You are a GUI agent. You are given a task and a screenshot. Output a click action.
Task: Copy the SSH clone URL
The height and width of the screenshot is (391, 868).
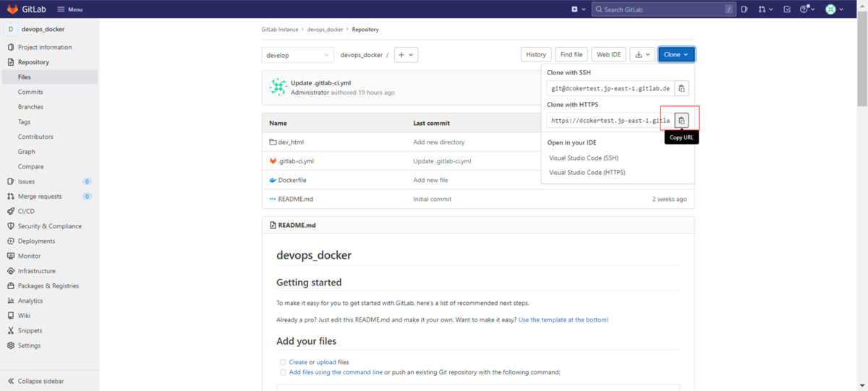pos(681,88)
